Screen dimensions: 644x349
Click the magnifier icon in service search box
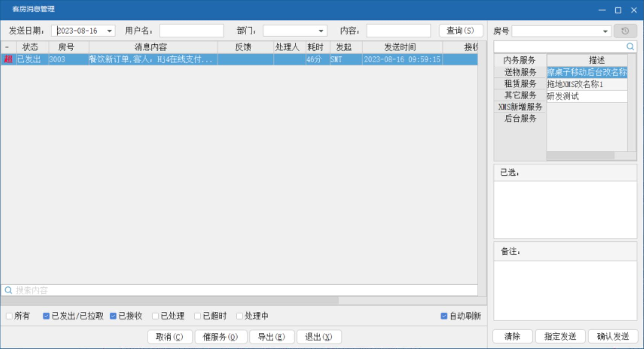coord(630,47)
